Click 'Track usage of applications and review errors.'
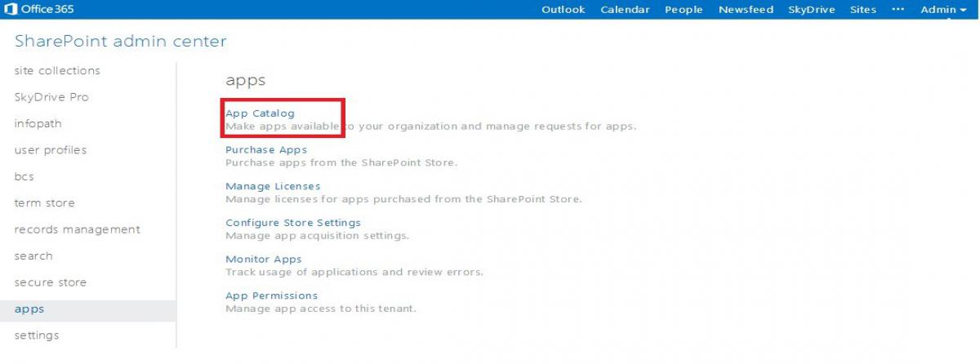 354,272
